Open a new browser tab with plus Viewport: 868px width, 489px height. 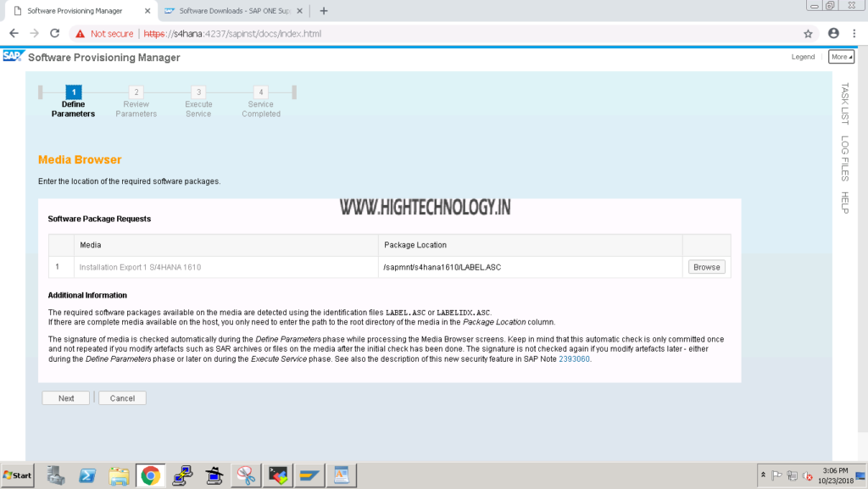324,10
